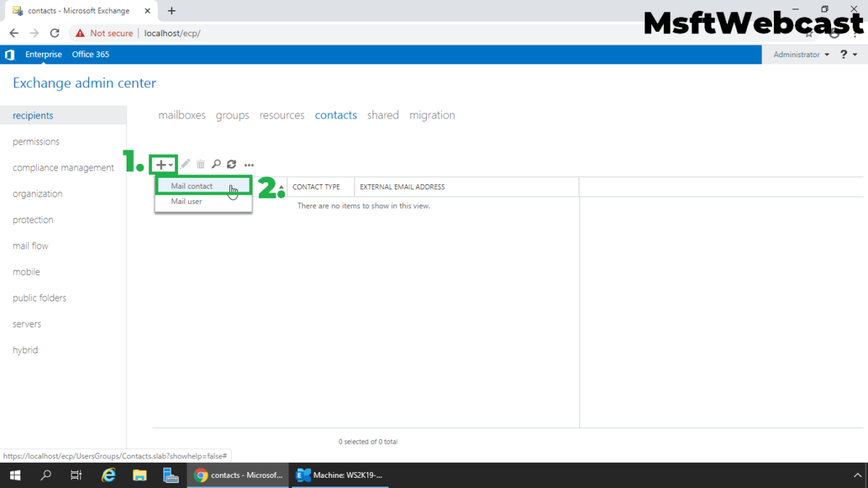Expand the dropdown arrow next to Help

(x=854, y=54)
